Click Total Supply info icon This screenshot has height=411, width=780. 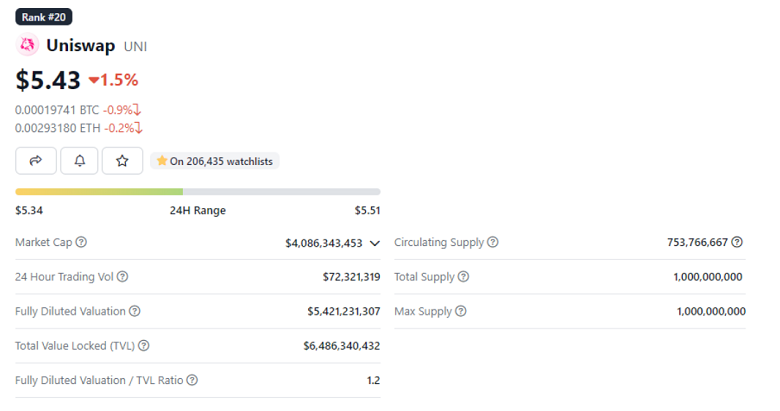pyautogui.click(x=463, y=277)
